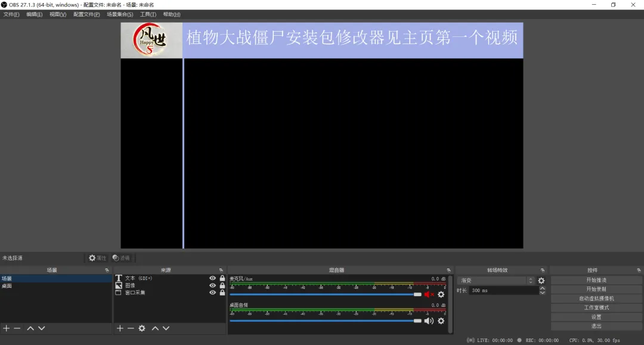The width and height of the screenshot is (644, 345).
Task: Toggle lock on 窗口采集 source
Action: click(x=222, y=293)
